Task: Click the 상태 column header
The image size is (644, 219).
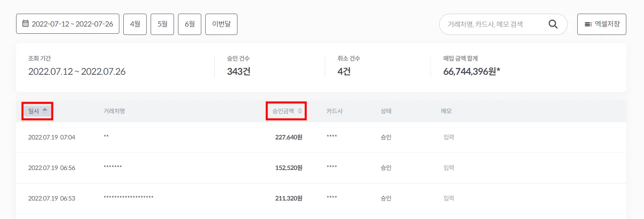Action: 386,111
